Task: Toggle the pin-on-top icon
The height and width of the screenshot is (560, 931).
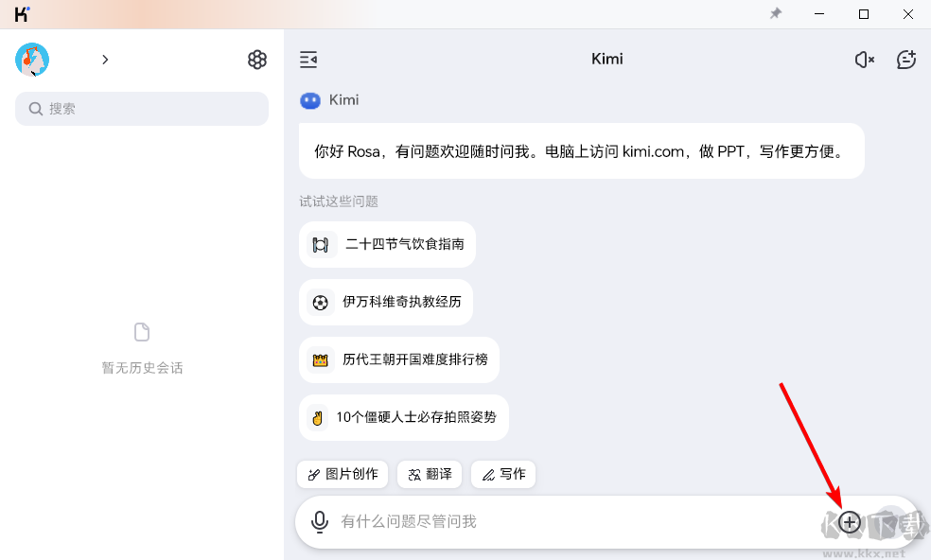Action: [x=775, y=13]
